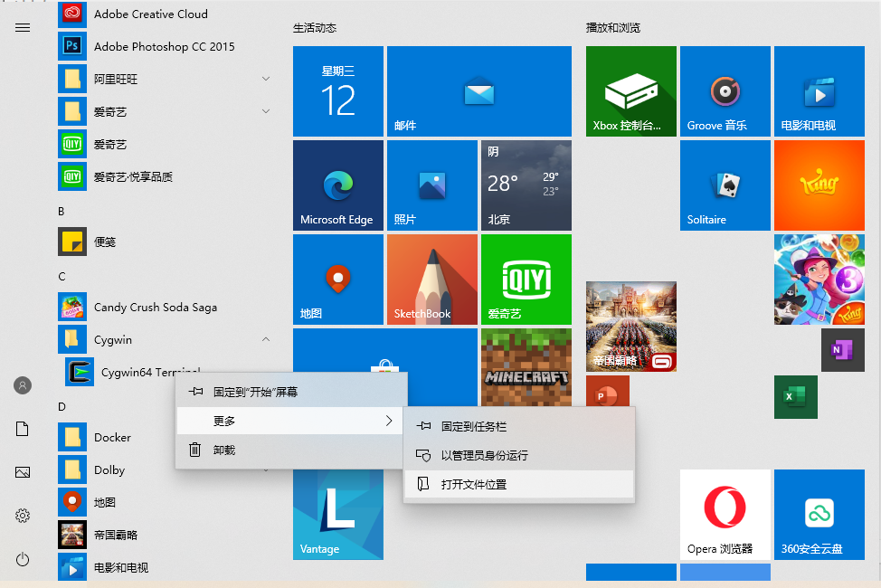
Task: Launch the 360安全云盘 tile
Action: [819, 515]
